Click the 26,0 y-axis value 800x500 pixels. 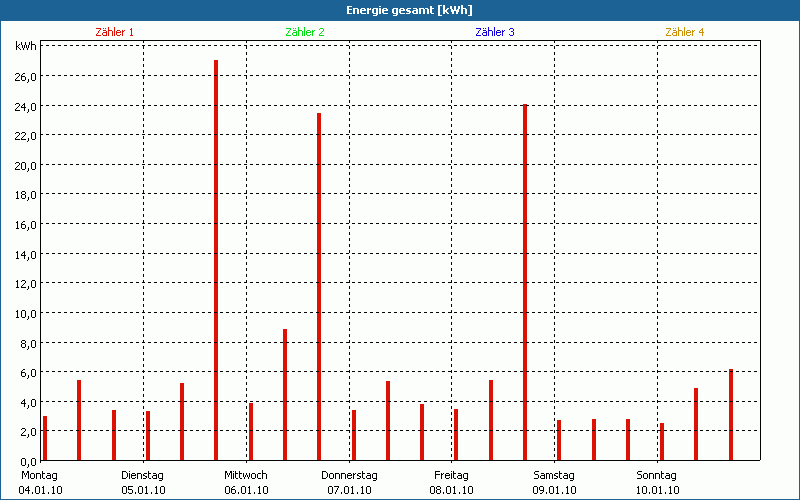coord(26,77)
